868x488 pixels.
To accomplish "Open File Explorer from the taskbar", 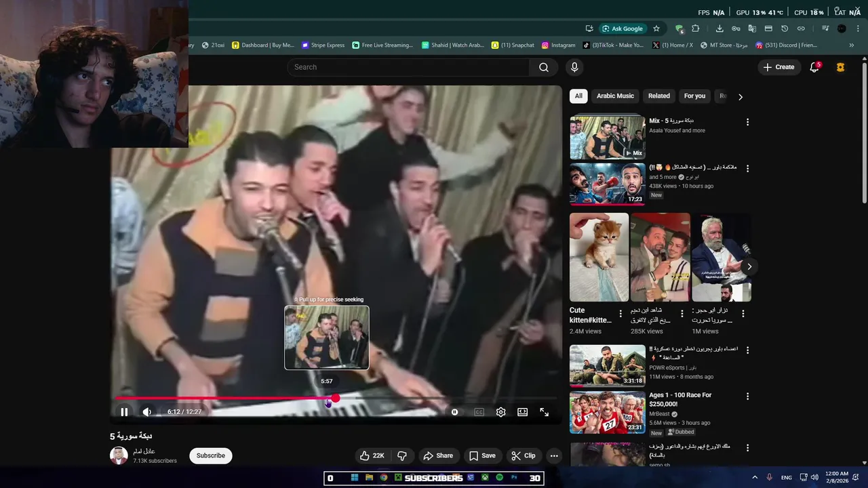I will tap(369, 478).
